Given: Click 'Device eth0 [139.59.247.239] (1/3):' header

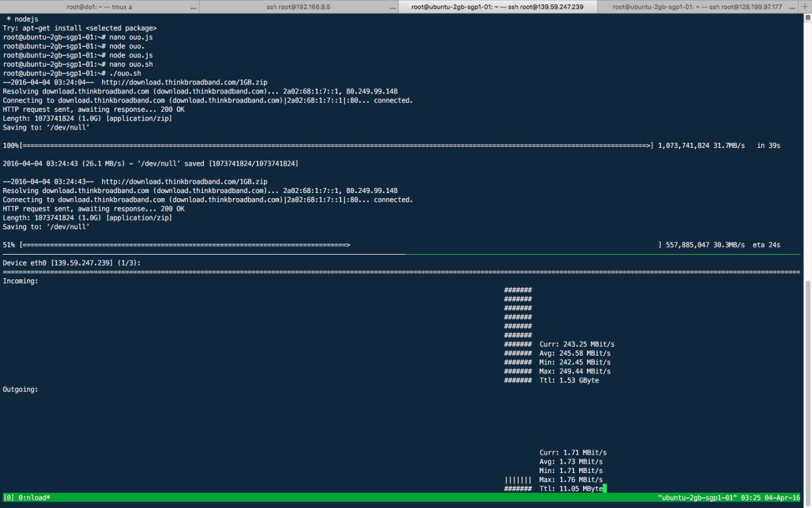Looking at the screenshot, I should point(72,262).
